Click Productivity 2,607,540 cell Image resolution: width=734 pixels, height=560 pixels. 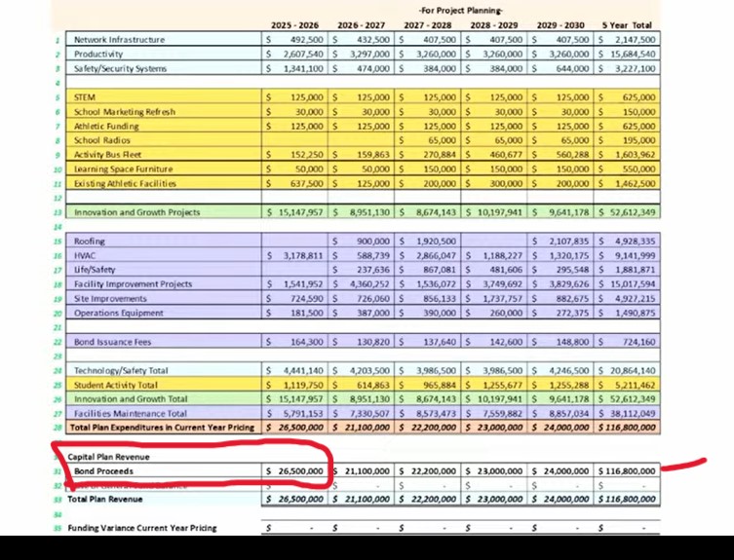pyautogui.click(x=295, y=55)
